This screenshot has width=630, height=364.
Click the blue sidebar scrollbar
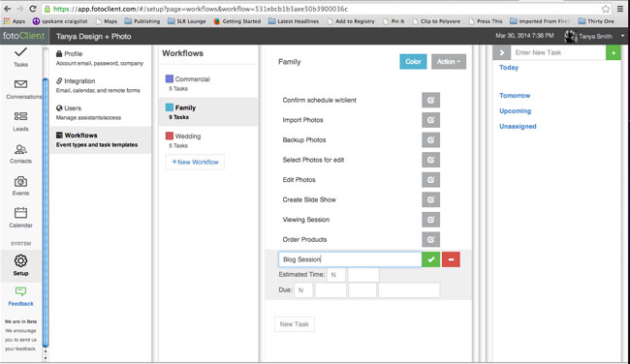(x=46, y=213)
